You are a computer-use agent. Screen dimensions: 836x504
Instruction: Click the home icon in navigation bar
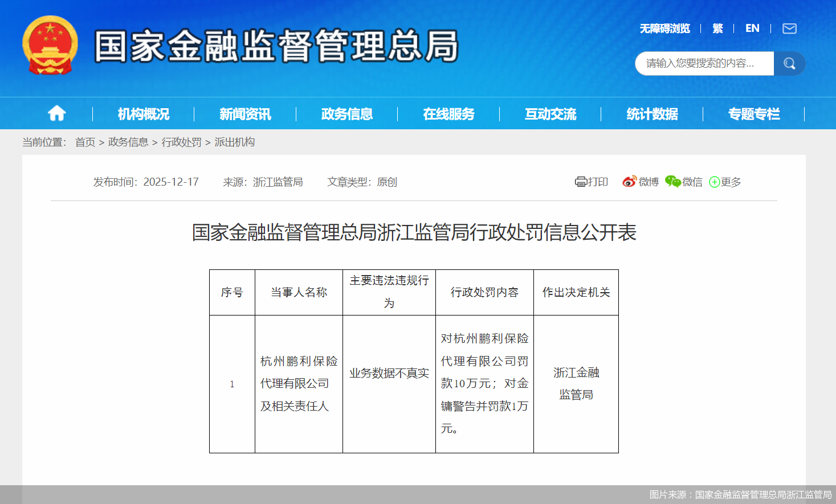pyautogui.click(x=56, y=113)
